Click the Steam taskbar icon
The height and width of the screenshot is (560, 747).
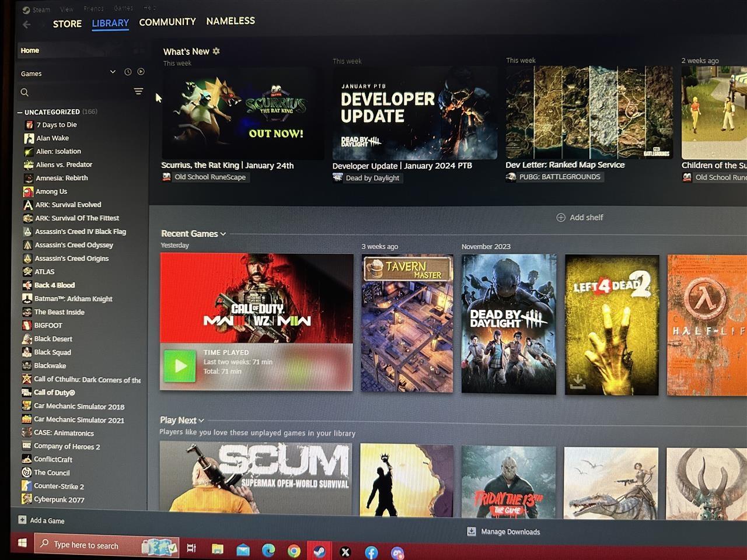319,551
